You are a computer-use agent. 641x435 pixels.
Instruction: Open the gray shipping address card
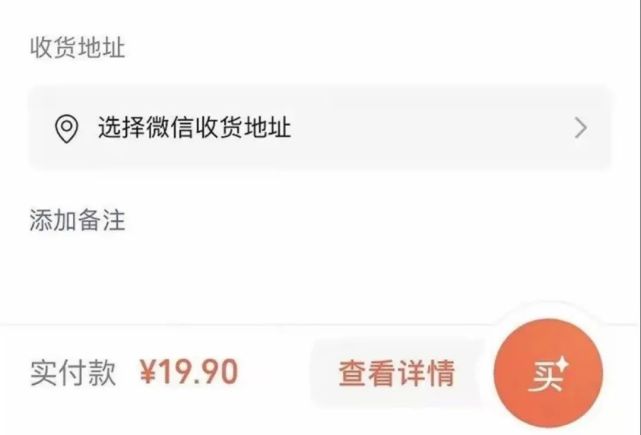(320, 128)
